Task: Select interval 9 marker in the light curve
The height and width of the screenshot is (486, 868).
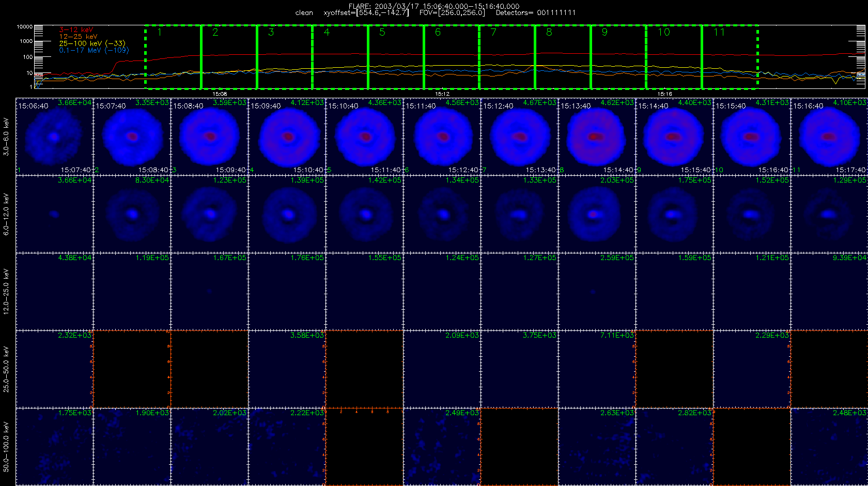Action: click(605, 33)
